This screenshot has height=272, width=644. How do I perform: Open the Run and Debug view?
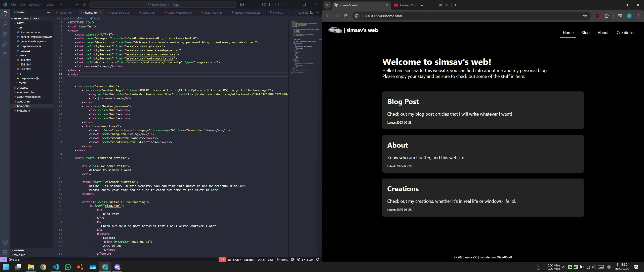5,44
